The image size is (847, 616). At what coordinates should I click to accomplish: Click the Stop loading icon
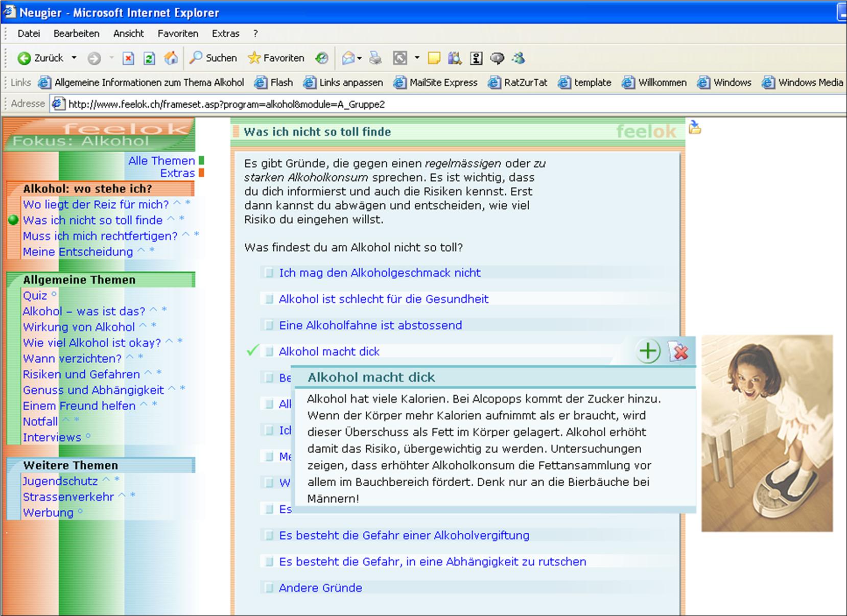coord(128,58)
